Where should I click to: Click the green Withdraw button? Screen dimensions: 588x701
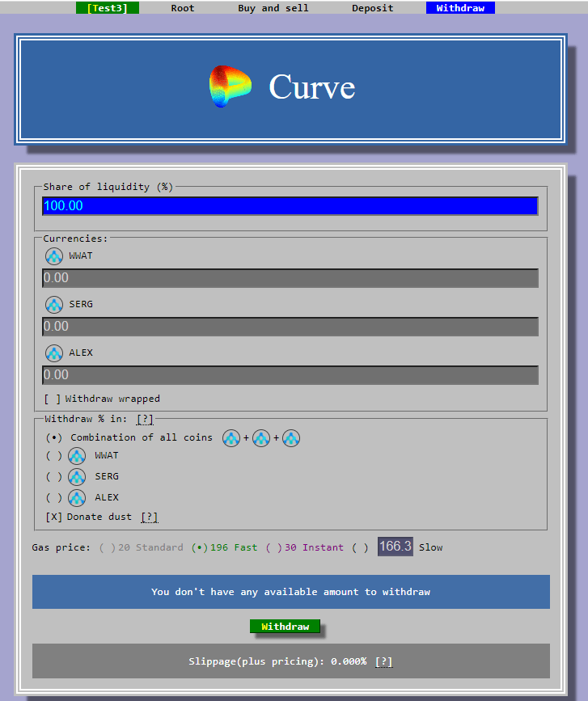[x=285, y=627]
